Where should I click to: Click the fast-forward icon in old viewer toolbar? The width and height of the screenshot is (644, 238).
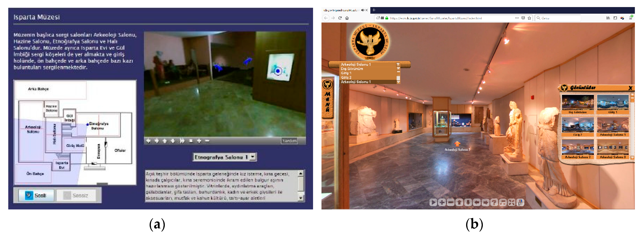click(182, 141)
